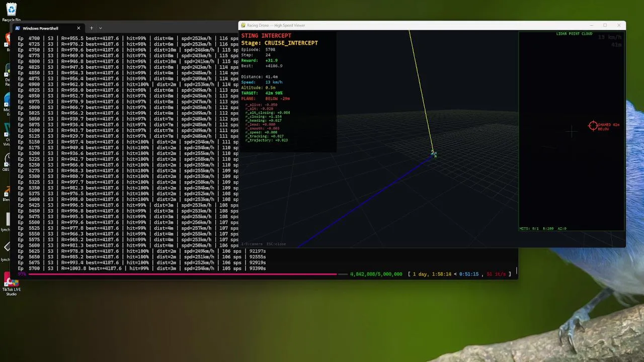
Task: Click the Ep 4900 log row in PowerShell
Action: (128, 84)
